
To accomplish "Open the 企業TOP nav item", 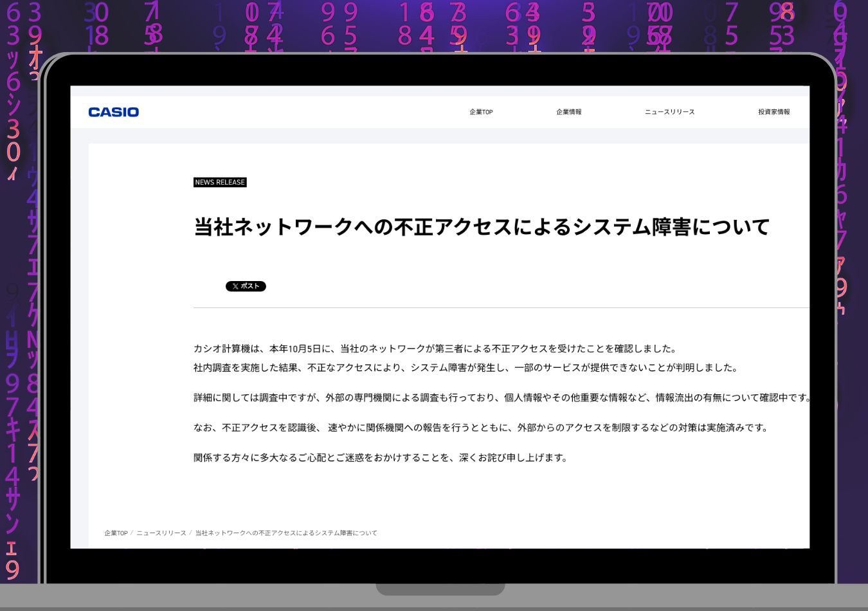I will point(481,112).
